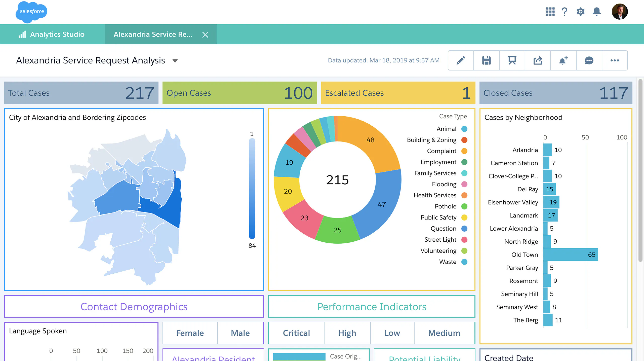Open setup gear icon
This screenshot has height=361, width=644.
[x=580, y=12]
